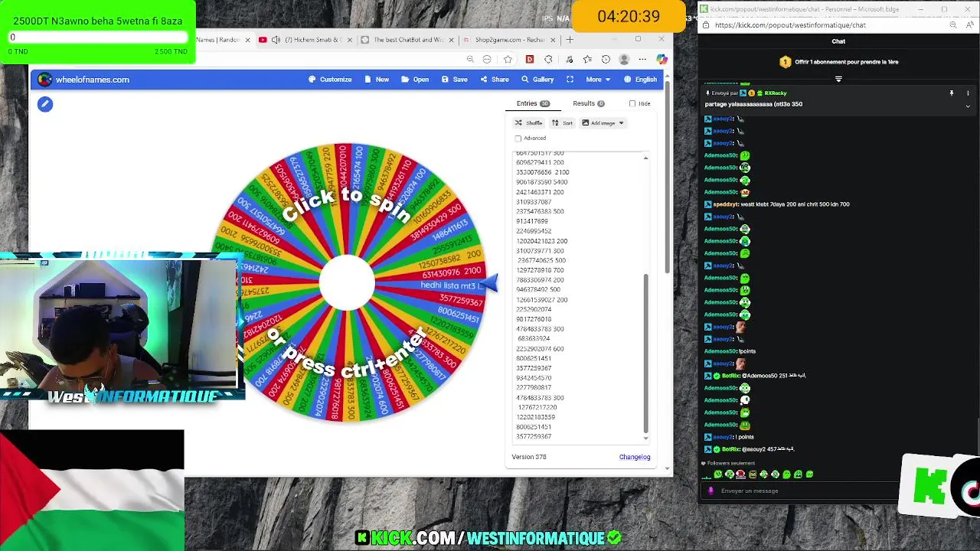Tick the Hide checkbox
Viewport: 980px width, 551px height.
coord(632,103)
